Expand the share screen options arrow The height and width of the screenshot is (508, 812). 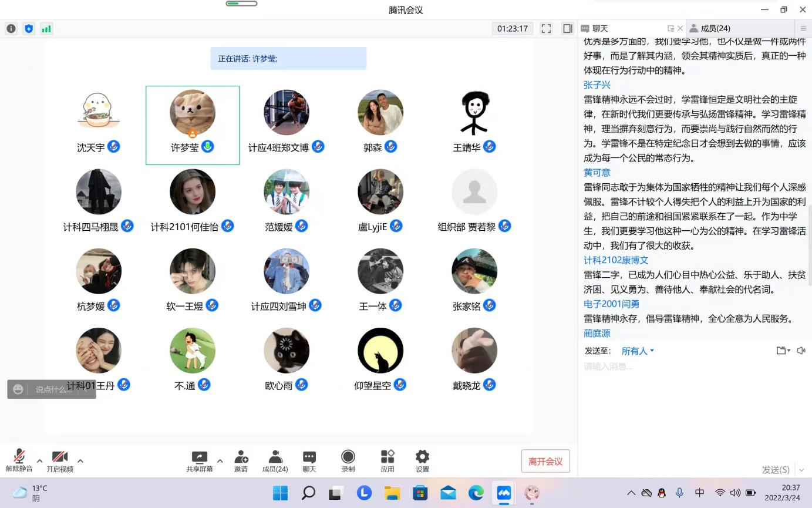(220, 461)
